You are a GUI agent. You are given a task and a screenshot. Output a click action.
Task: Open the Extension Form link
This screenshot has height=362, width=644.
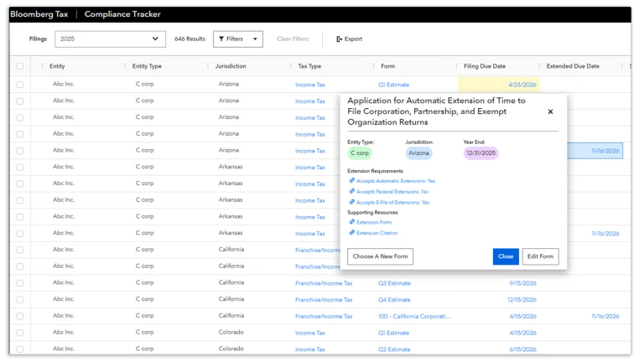point(374,222)
